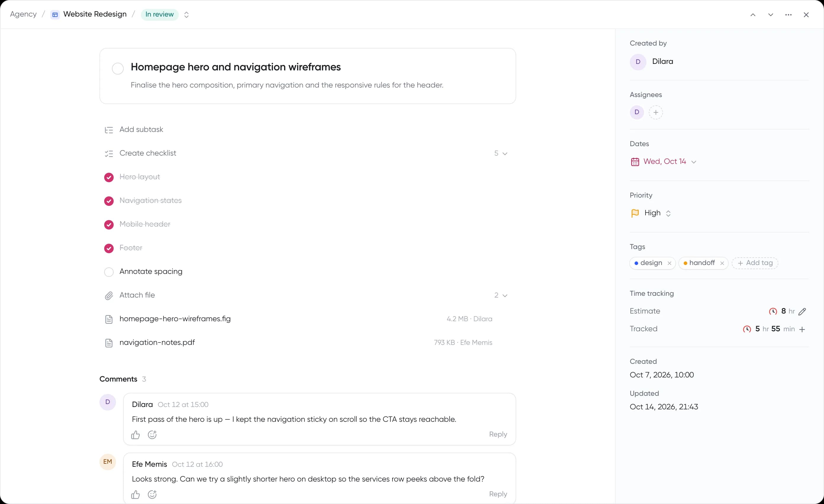Click the High priority flag icon
Image resolution: width=824 pixels, height=504 pixels.
tap(635, 213)
